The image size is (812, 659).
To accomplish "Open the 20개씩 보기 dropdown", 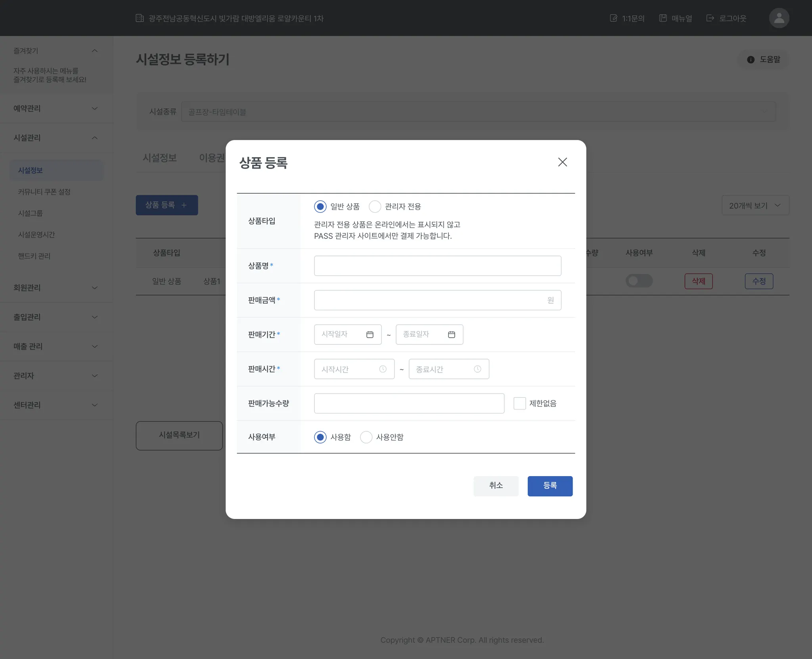I will pyautogui.click(x=755, y=205).
